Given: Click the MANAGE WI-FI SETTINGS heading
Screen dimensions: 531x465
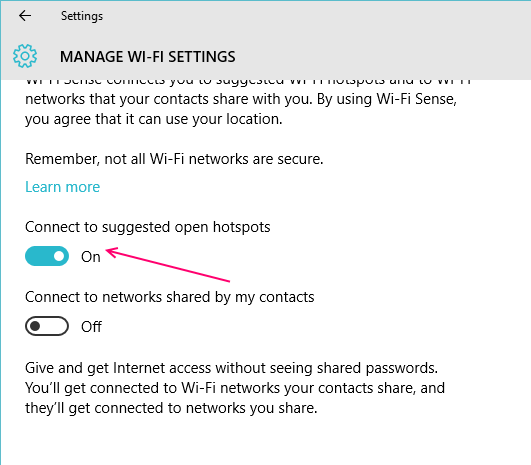Looking at the screenshot, I should (148, 57).
